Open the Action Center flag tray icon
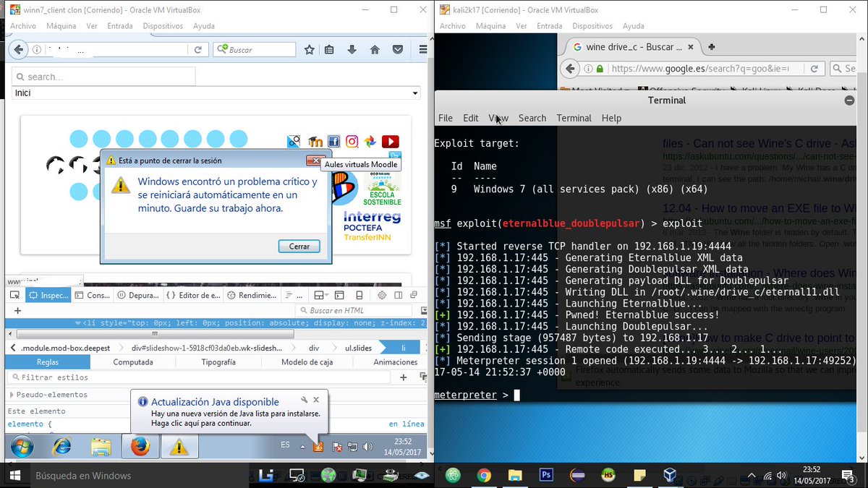Screen dimensions: 868x488 [336, 448]
